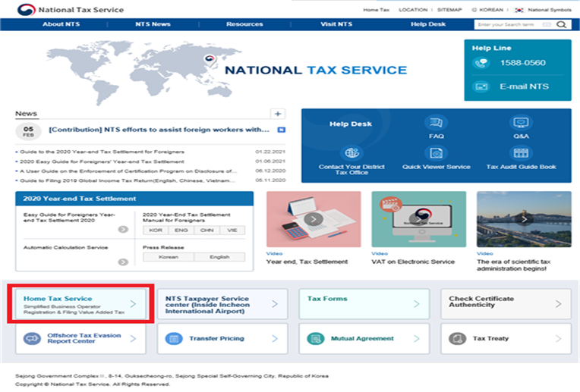The width and height of the screenshot is (580, 392).
Task: Open the Tax Treaty tile arrow
Action: tap(558, 338)
